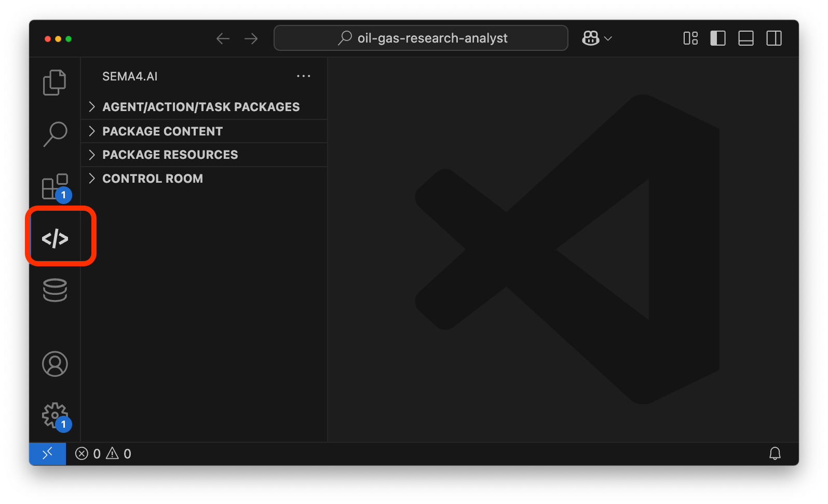Open the notifications bell in status bar
Screen dimensions: 828x504
(x=775, y=454)
